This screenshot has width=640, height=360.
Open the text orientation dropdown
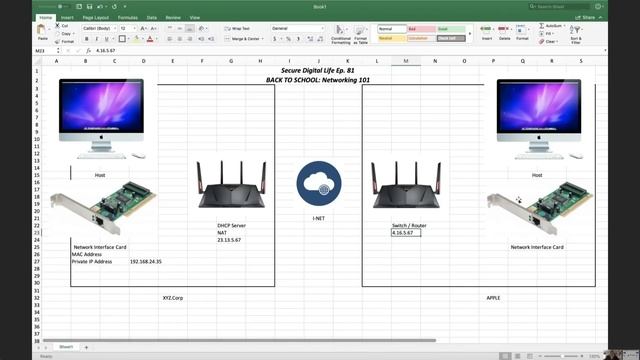pyautogui.click(x=203, y=29)
